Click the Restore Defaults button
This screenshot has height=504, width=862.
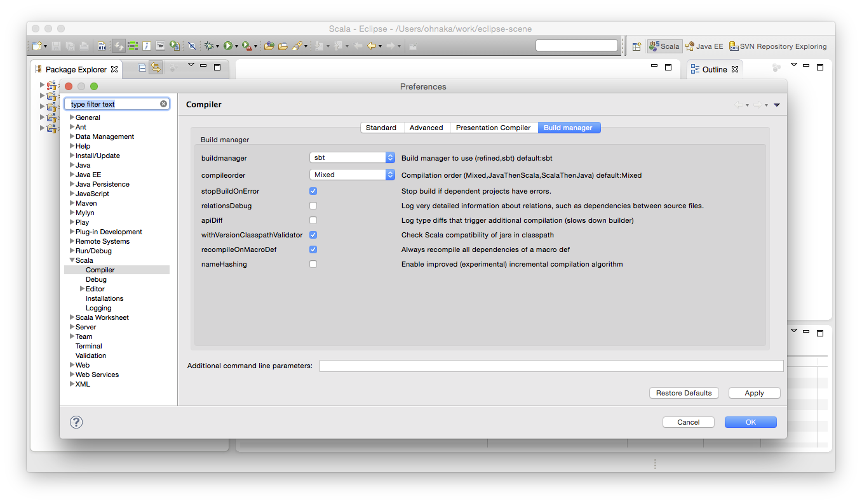[684, 392]
